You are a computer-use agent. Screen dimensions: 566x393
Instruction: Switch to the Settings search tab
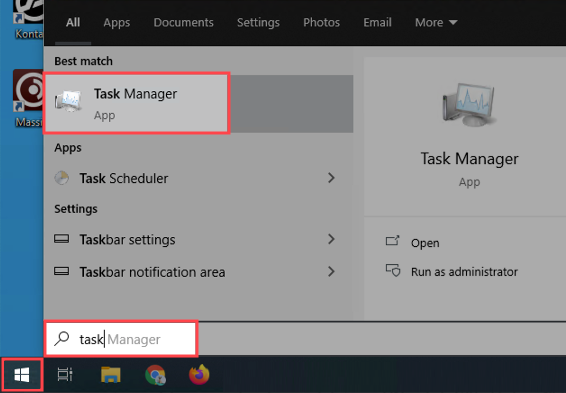tap(258, 22)
